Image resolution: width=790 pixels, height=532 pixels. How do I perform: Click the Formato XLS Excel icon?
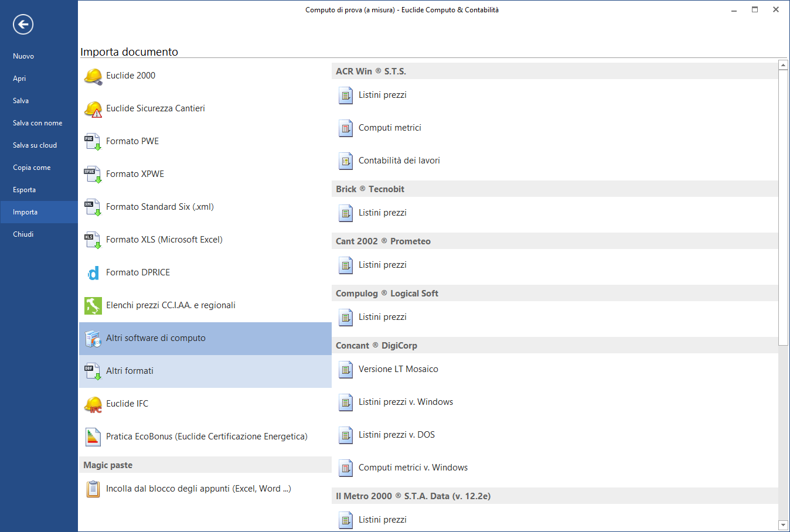coord(93,240)
